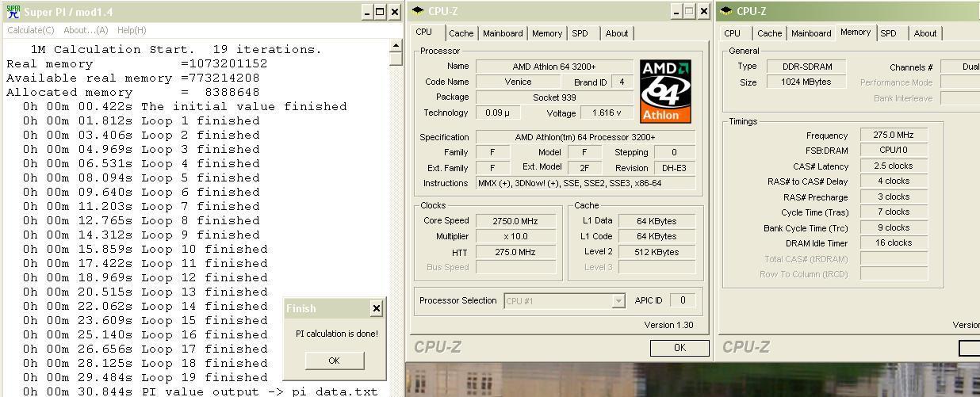Image resolution: width=980 pixels, height=397 pixels.
Task: Maximize the Super PI window
Action: [380, 12]
